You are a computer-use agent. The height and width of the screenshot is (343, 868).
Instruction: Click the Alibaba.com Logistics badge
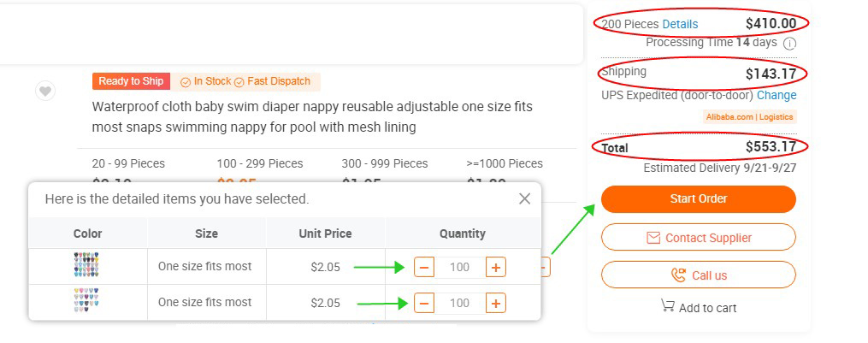pos(749,116)
